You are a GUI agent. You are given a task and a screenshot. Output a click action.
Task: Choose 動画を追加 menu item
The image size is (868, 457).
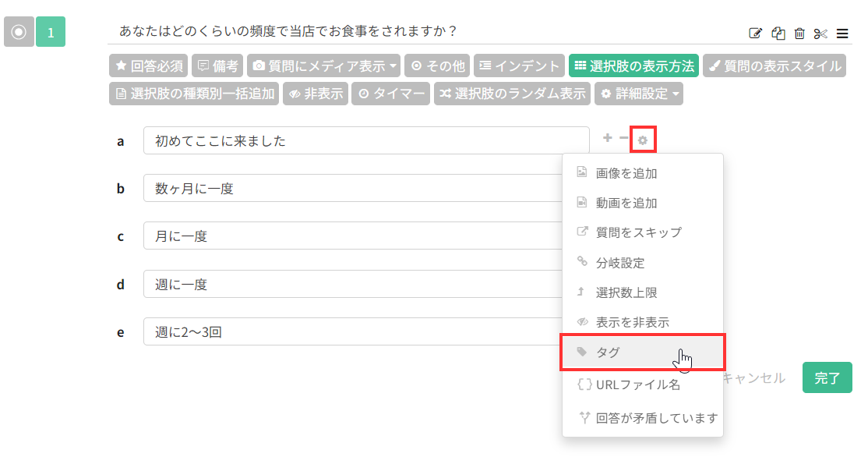643,203
